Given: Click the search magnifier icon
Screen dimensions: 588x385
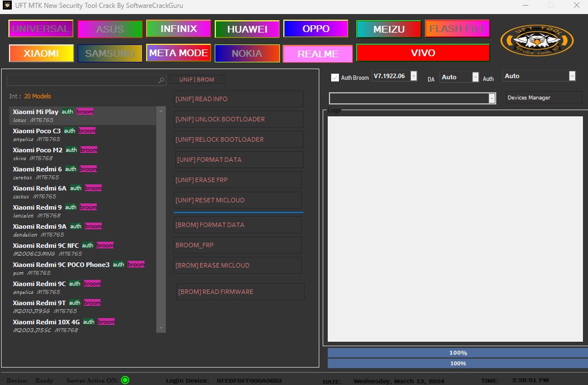Looking at the screenshot, I should [x=161, y=80].
